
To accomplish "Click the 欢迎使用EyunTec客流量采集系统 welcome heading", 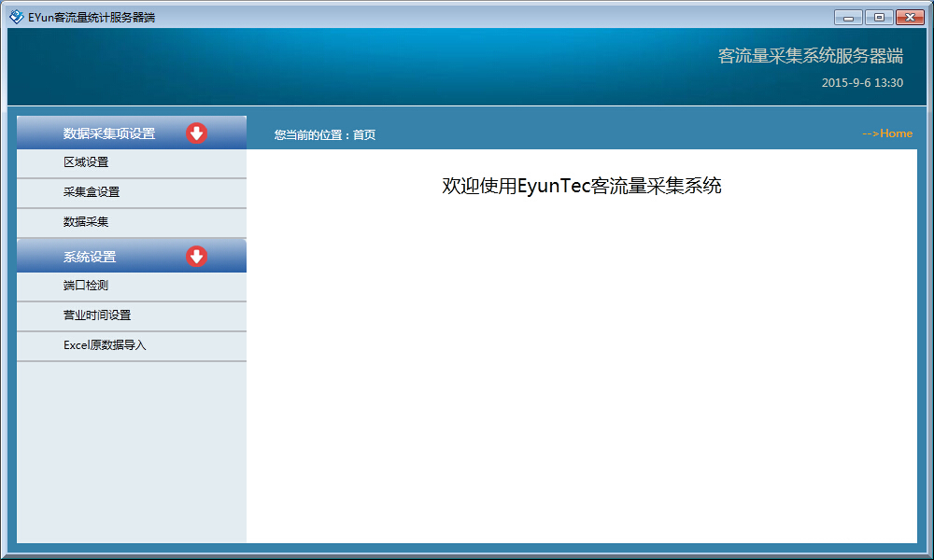I will point(581,186).
